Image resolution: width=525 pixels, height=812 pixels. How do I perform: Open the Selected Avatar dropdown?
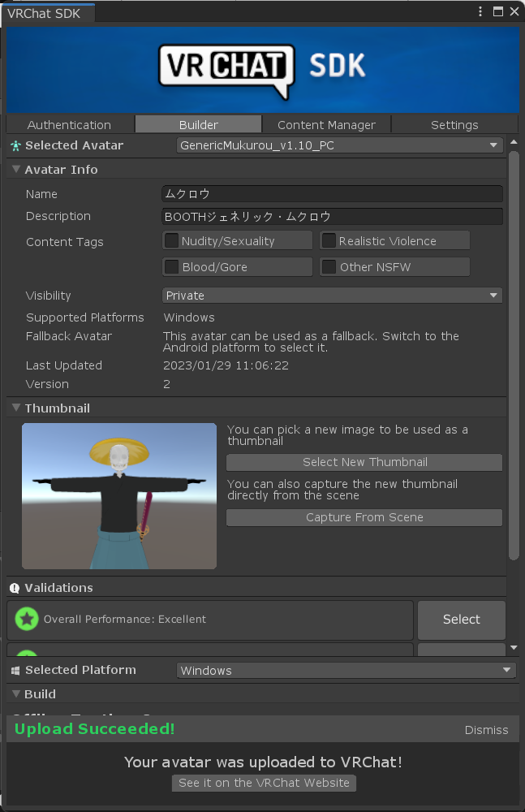[x=340, y=145]
